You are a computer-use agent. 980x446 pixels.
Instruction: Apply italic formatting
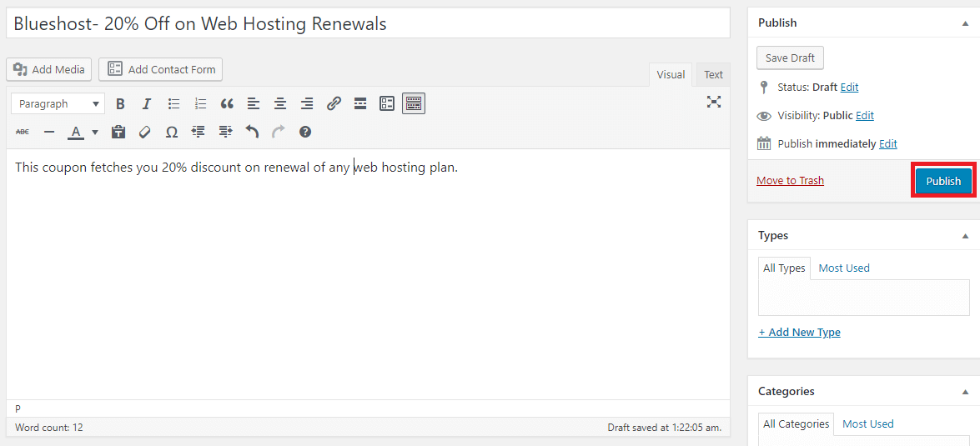tap(146, 103)
